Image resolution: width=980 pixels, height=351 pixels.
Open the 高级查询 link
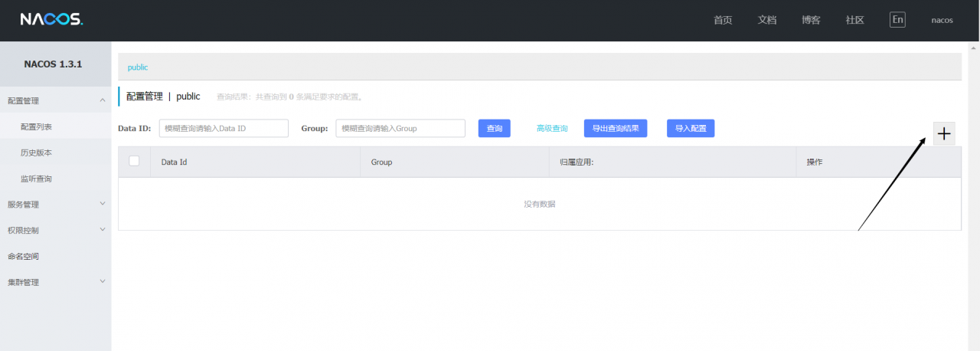point(552,129)
